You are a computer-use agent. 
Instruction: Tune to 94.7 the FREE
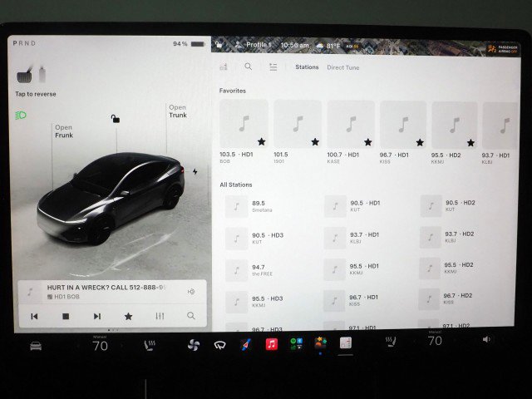[250, 270]
